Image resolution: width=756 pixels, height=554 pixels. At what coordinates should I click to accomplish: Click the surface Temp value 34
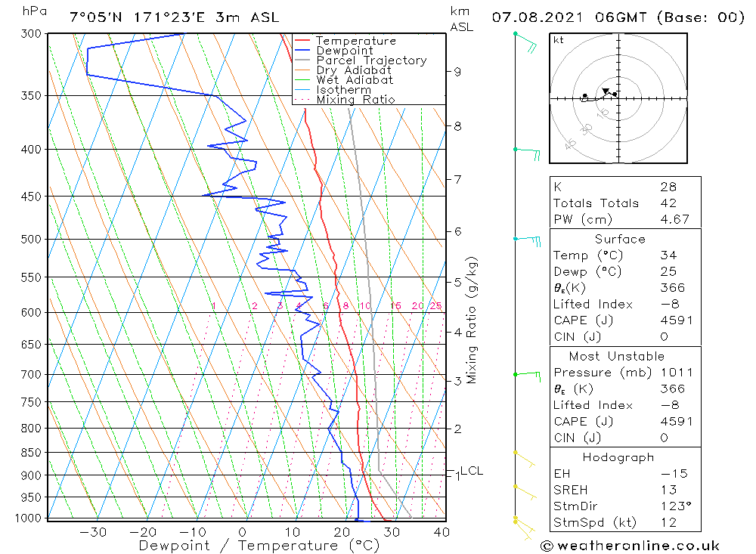(668, 255)
